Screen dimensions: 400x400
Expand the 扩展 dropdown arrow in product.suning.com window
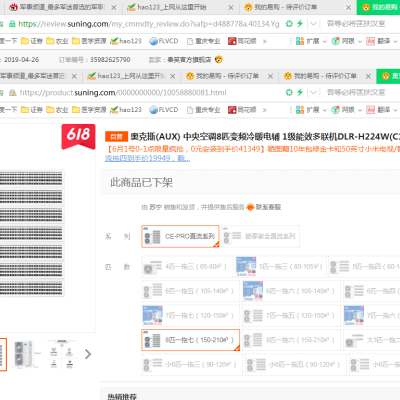pos(325,110)
